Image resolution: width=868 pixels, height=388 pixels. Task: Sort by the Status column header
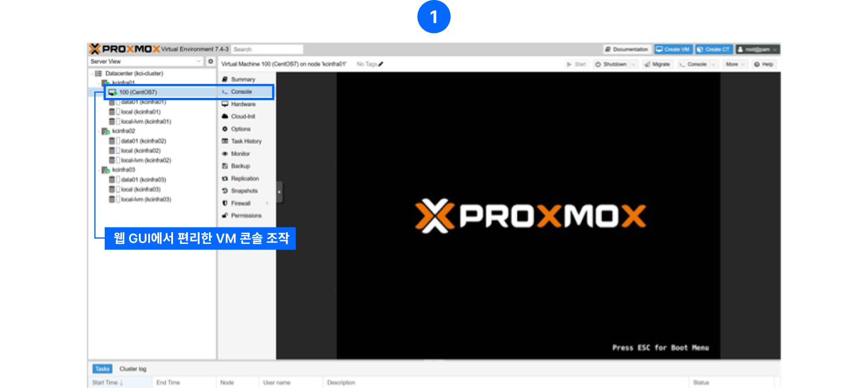pyautogui.click(x=731, y=382)
